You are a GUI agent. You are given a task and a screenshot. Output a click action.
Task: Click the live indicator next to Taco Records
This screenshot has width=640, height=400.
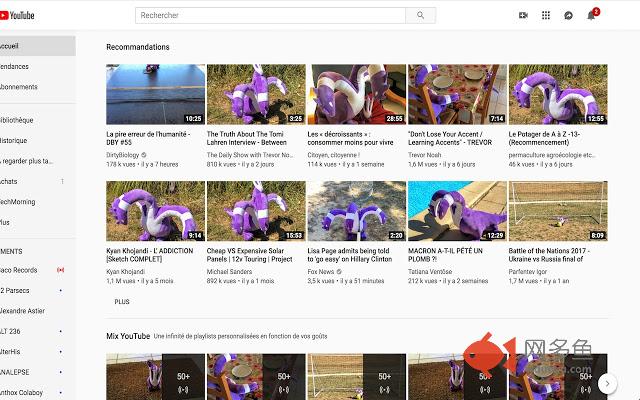[x=60, y=270]
